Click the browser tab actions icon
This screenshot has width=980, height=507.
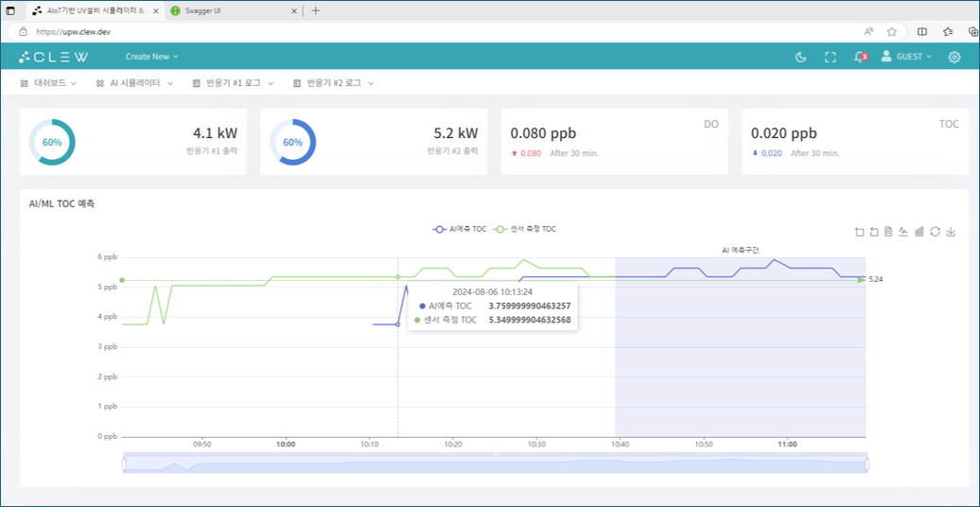(10, 10)
